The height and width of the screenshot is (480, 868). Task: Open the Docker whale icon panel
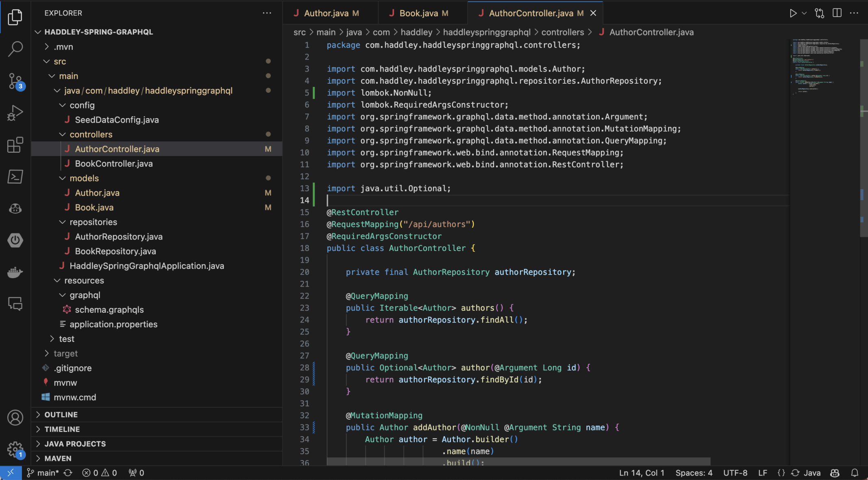[x=15, y=272]
